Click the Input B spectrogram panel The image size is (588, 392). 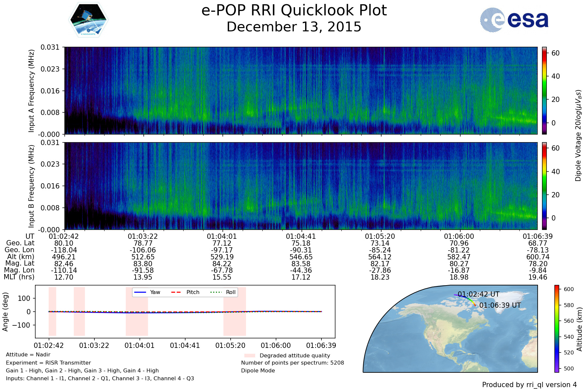point(301,186)
